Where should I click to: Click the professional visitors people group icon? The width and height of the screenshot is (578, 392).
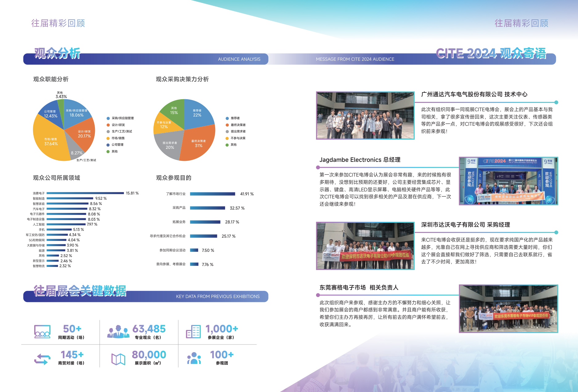coord(118,332)
